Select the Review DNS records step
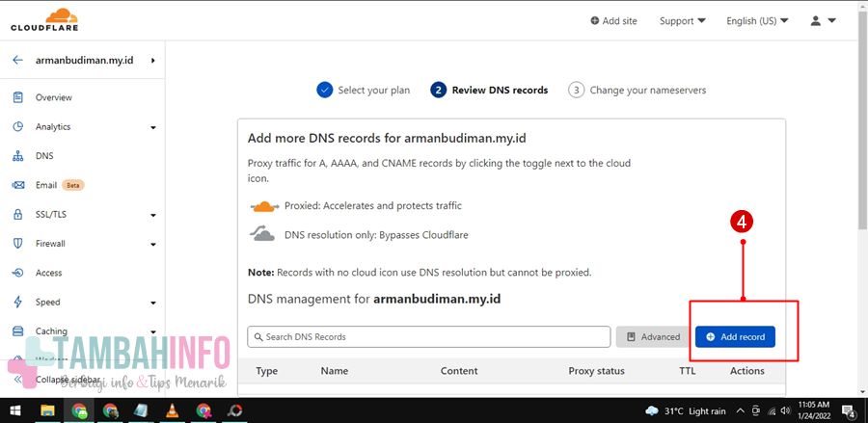 pos(489,91)
